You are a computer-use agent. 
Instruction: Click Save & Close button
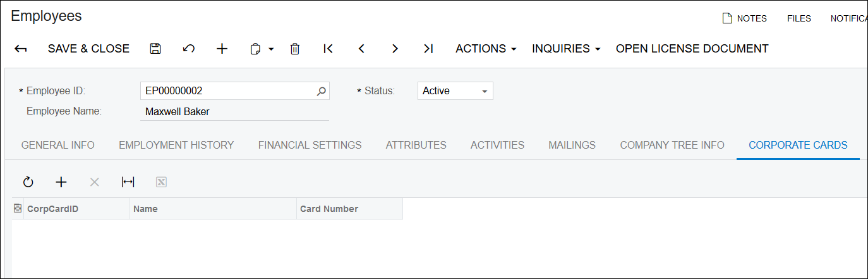88,49
